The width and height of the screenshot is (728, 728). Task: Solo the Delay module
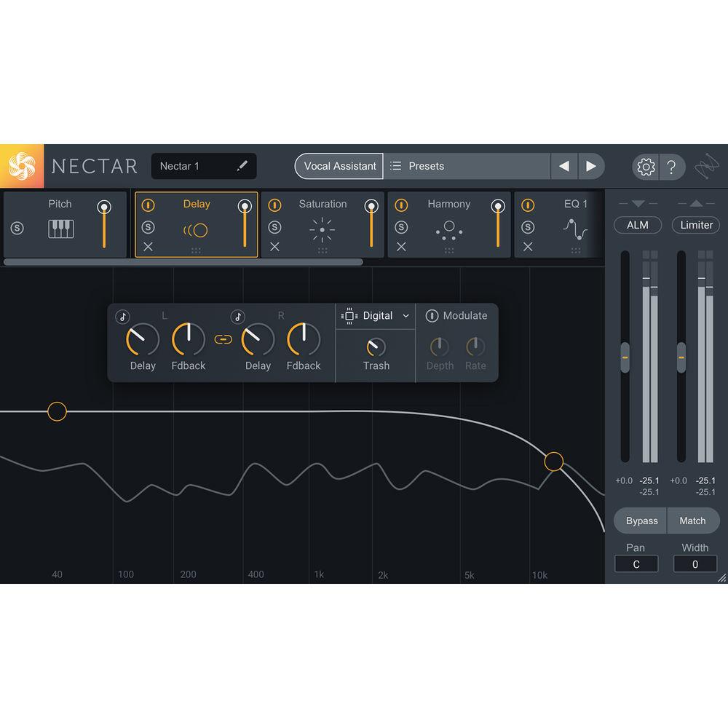[148, 226]
